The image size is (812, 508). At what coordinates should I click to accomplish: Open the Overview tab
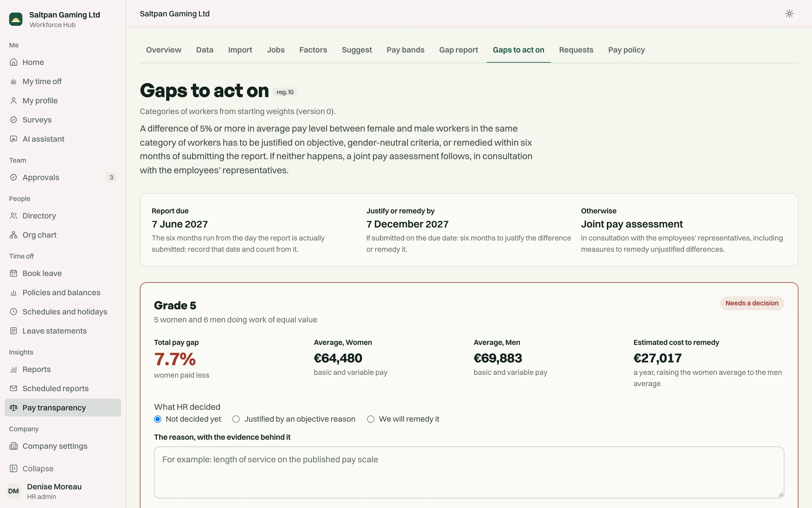point(164,50)
